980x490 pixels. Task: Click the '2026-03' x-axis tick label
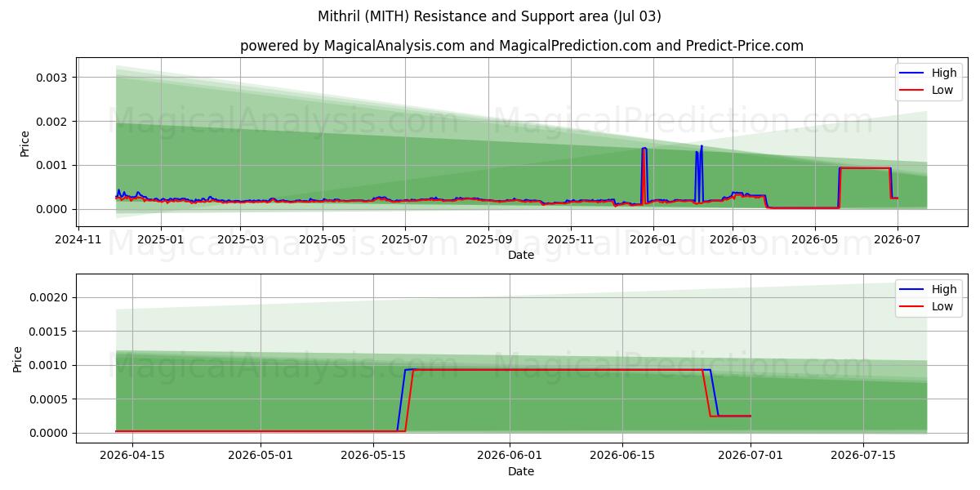[732, 238]
